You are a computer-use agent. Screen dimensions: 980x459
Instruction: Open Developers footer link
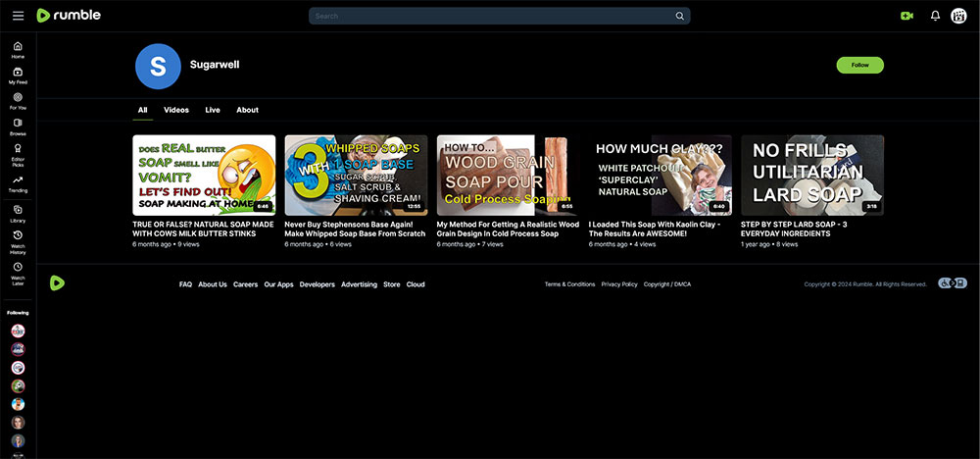click(317, 284)
